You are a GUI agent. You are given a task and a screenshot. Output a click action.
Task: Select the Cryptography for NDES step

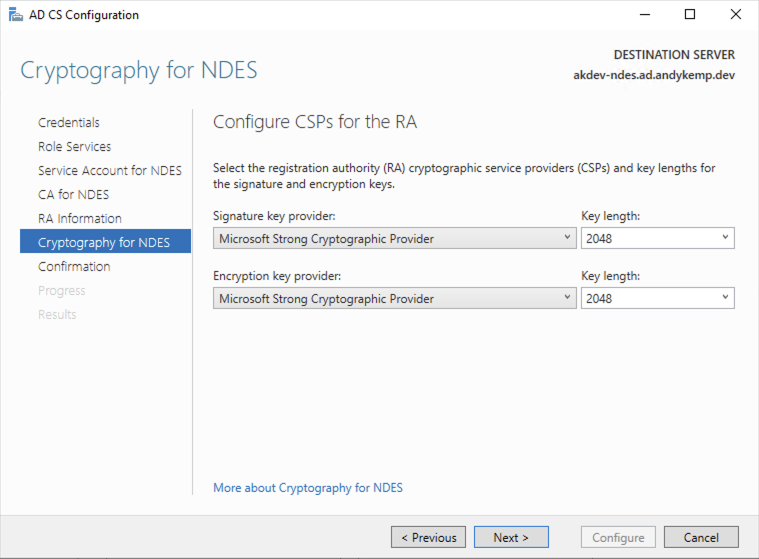106,242
